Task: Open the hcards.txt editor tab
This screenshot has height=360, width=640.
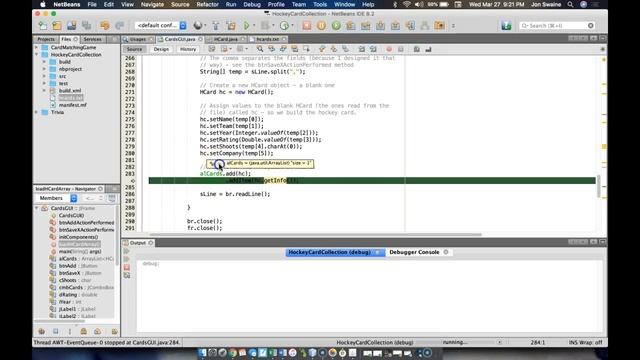Action: pos(268,39)
